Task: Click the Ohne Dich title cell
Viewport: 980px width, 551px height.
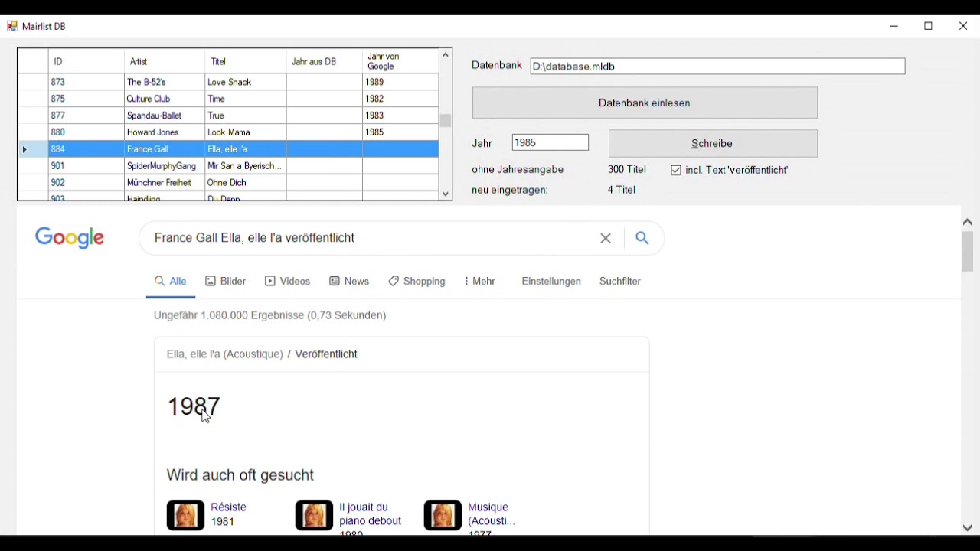Action: point(246,183)
